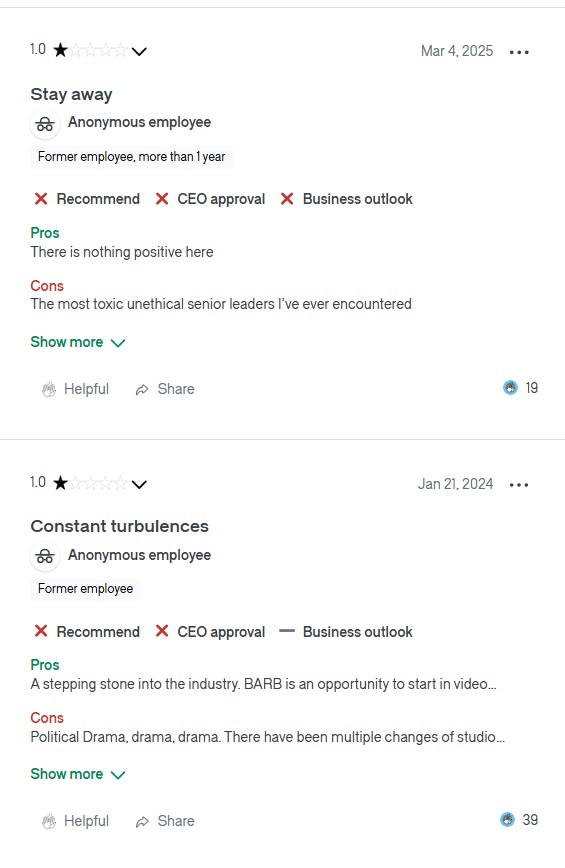Expand Show more on the Stay away review
565x868 pixels.
point(78,342)
